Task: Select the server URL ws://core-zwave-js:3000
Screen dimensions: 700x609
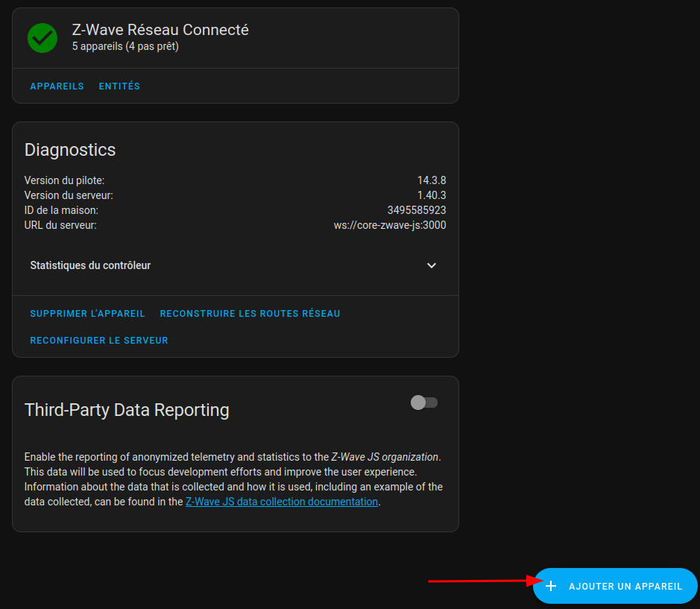Action: coord(390,225)
